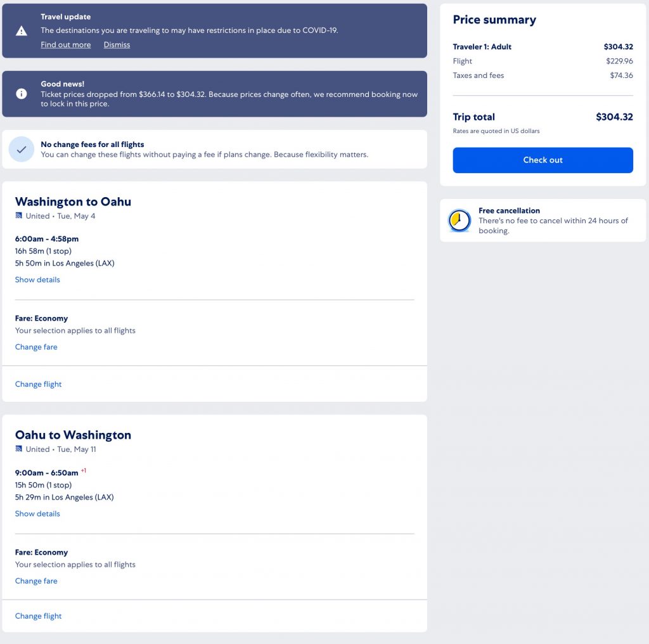Show details for Washington to Oahu flight
Image resolution: width=649 pixels, height=644 pixels.
(x=37, y=280)
